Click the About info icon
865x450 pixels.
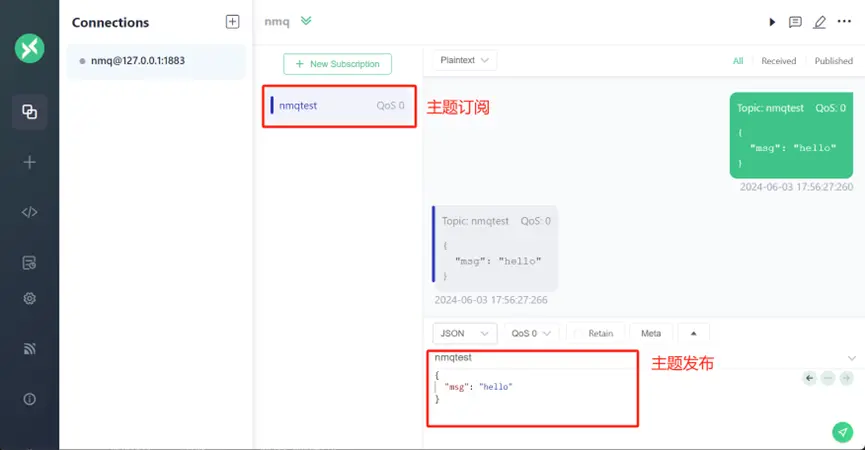(x=29, y=399)
